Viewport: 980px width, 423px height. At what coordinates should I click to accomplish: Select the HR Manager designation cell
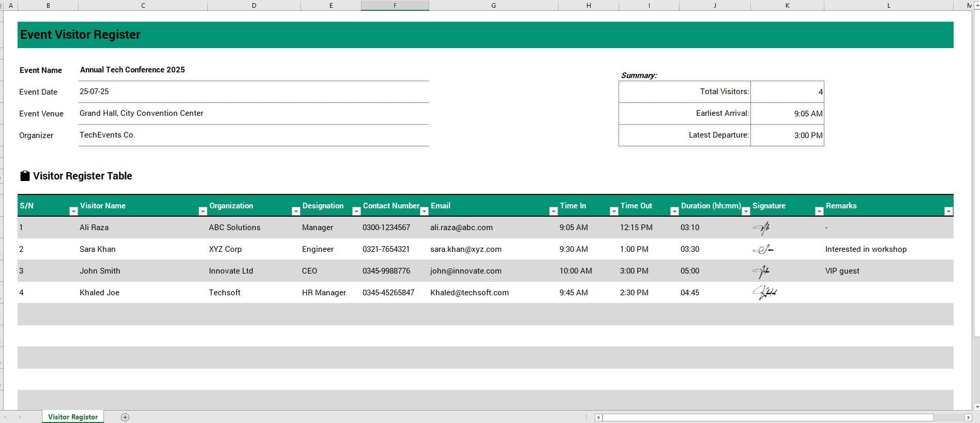331,293
